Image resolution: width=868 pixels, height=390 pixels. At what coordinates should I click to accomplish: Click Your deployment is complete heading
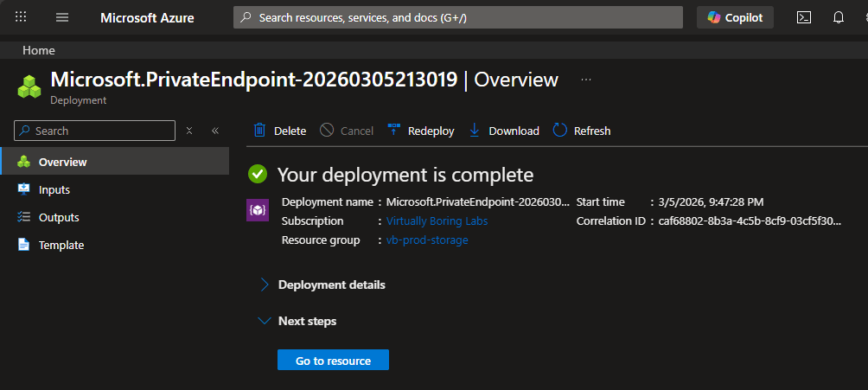[x=405, y=175]
